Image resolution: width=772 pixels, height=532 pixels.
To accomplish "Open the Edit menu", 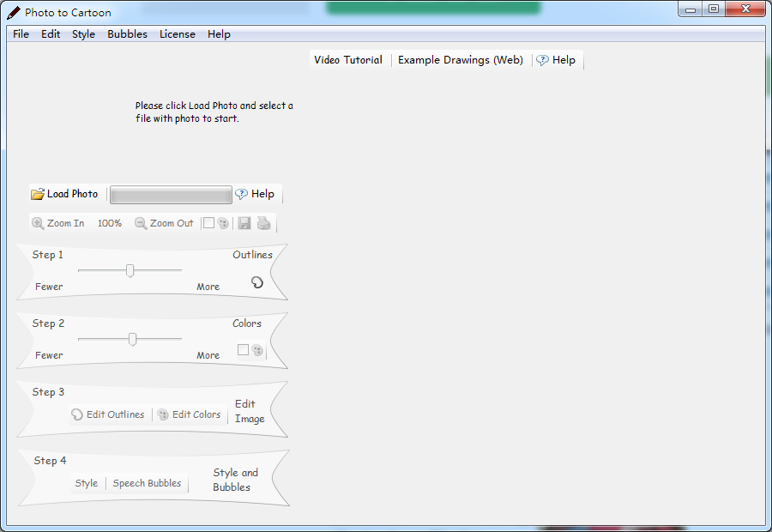I will 51,34.
